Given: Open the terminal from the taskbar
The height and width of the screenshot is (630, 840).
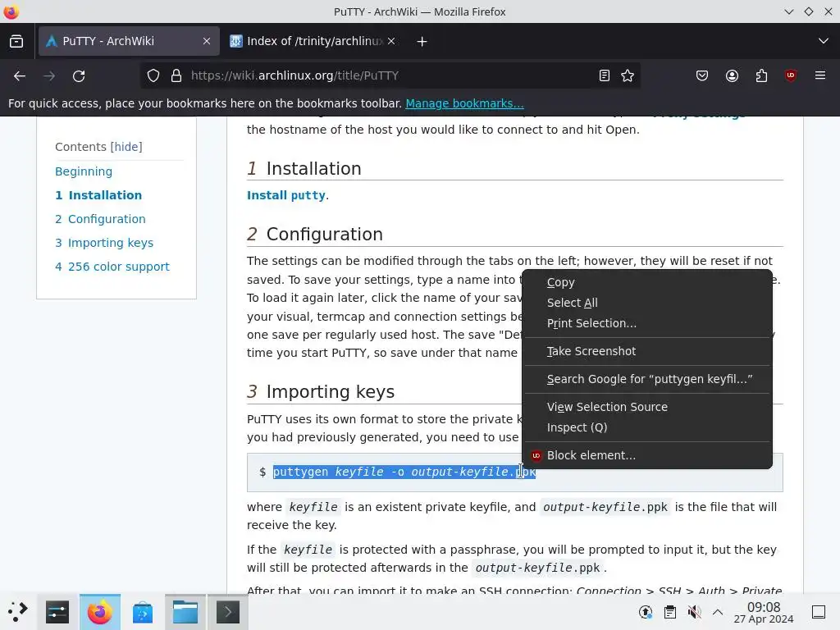Looking at the screenshot, I should (228, 612).
